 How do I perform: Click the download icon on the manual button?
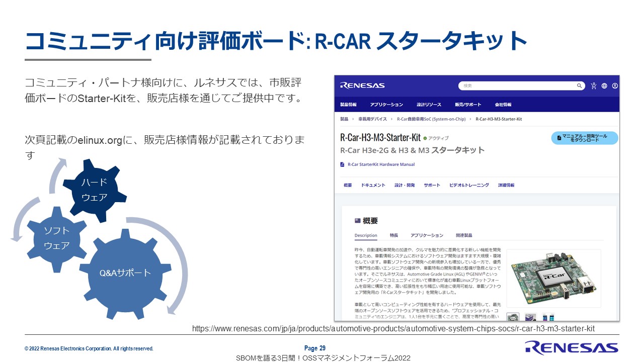(558, 138)
